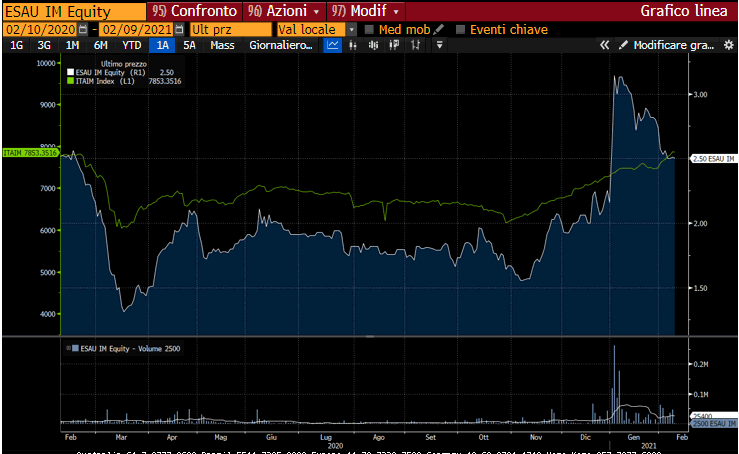Select the YTD time range
The height and width of the screenshot is (454, 739).
click(x=131, y=46)
